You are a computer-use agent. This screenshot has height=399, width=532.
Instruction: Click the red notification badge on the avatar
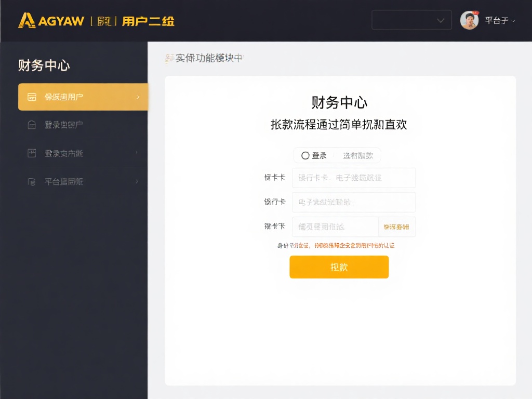476,12
